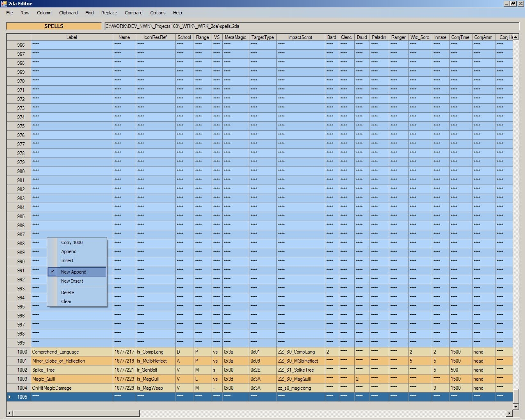The image size is (525, 420).
Task: Expand the Clipboard menu
Action: 68,13
